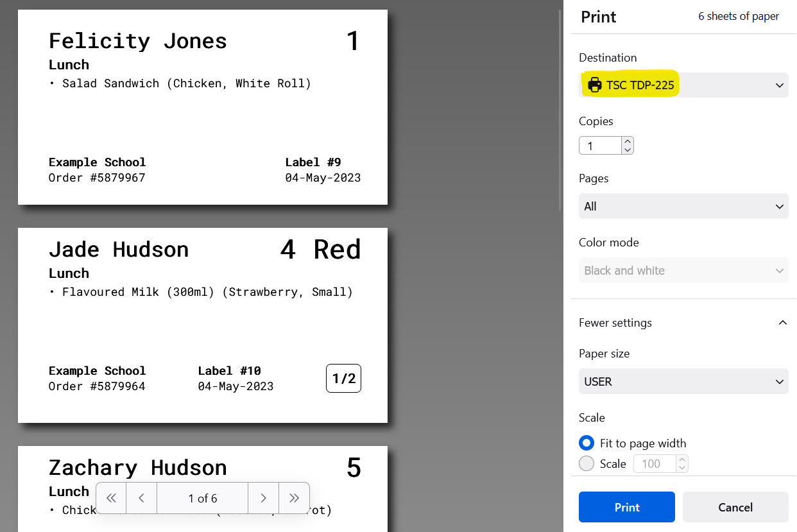Jump to last preview page
797x532 pixels.
click(294, 498)
